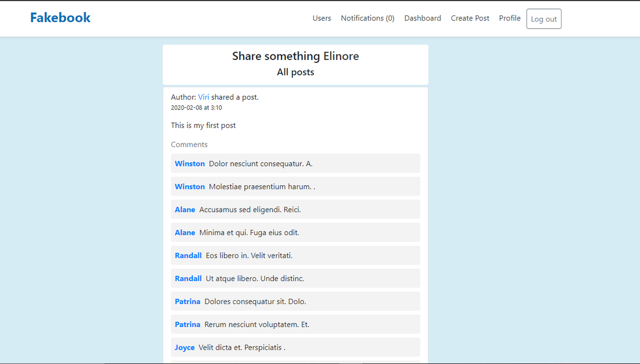This screenshot has width=640, height=364.
Task: Click the Log out button
Action: click(x=543, y=18)
